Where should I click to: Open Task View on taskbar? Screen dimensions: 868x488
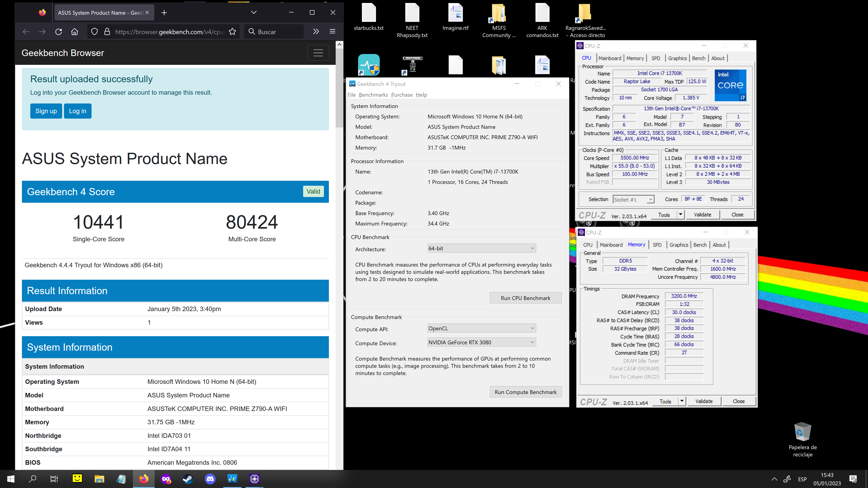tap(54, 479)
